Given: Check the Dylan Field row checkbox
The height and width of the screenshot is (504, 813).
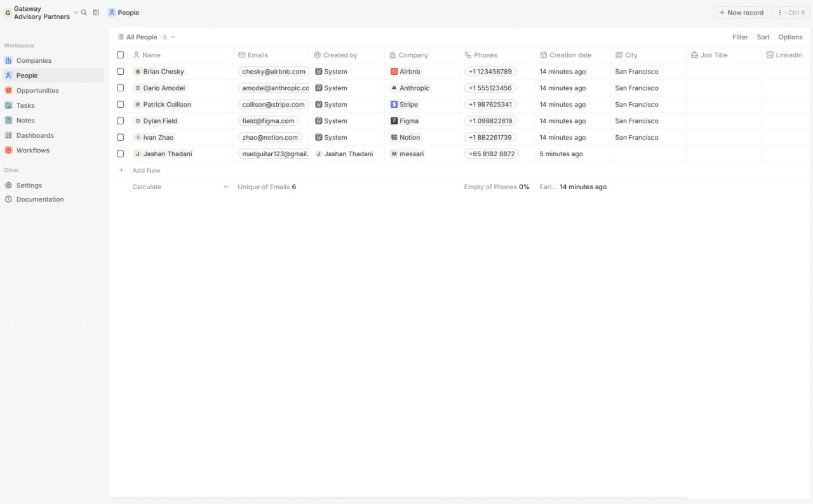Looking at the screenshot, I should coord(120,121).
